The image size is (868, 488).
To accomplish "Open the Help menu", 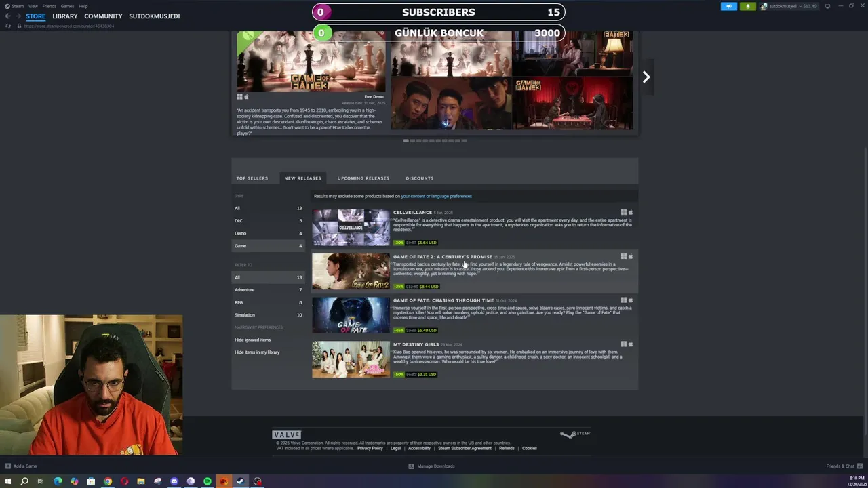I will click(x=83, y=6).
